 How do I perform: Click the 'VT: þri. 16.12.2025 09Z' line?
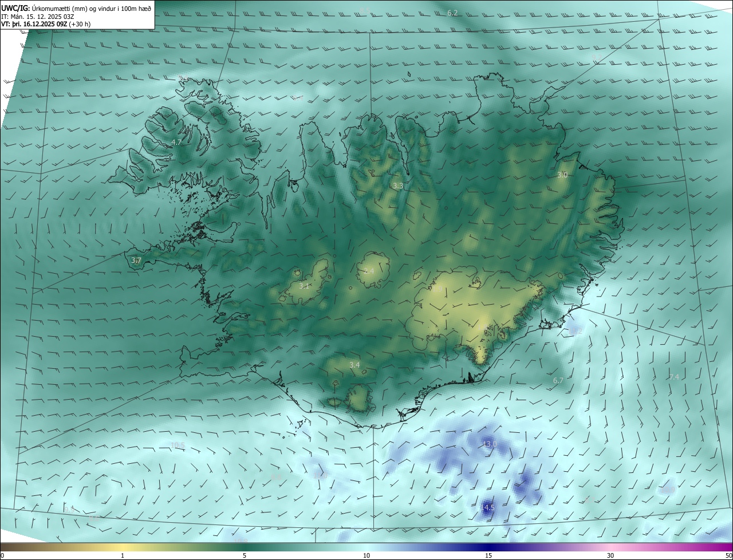click(x=46, y=24)
